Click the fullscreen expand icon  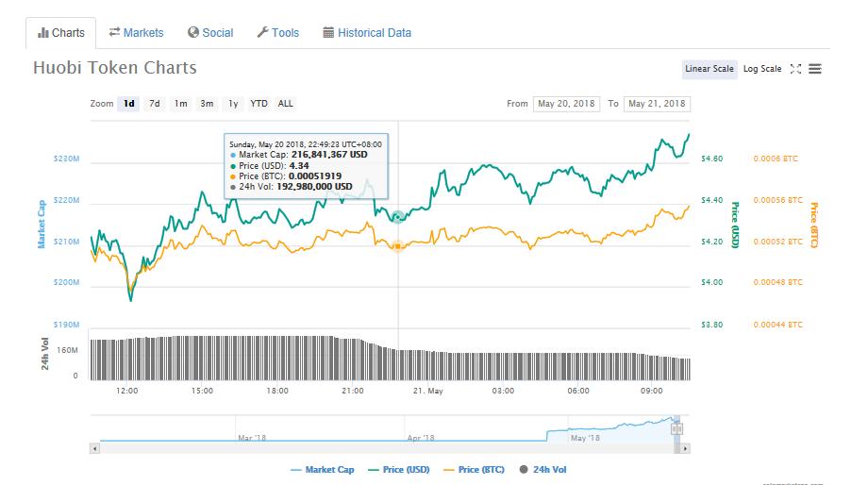(795, 69)
